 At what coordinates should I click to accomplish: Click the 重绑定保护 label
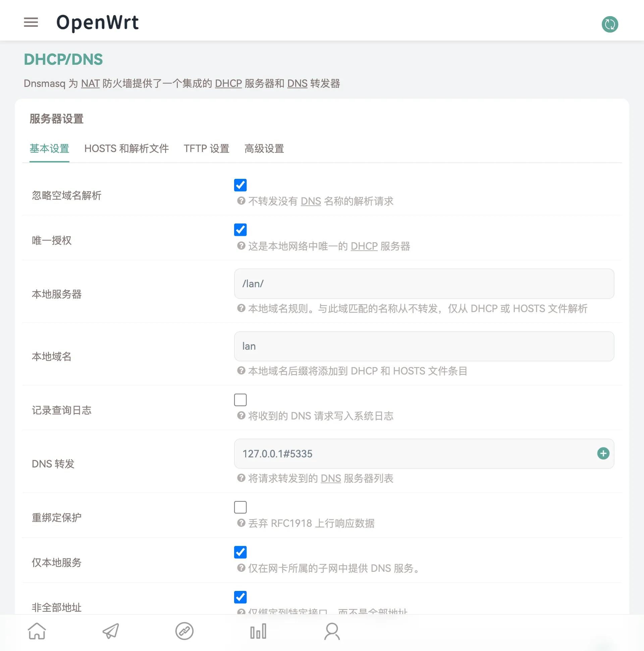[57, 517]
